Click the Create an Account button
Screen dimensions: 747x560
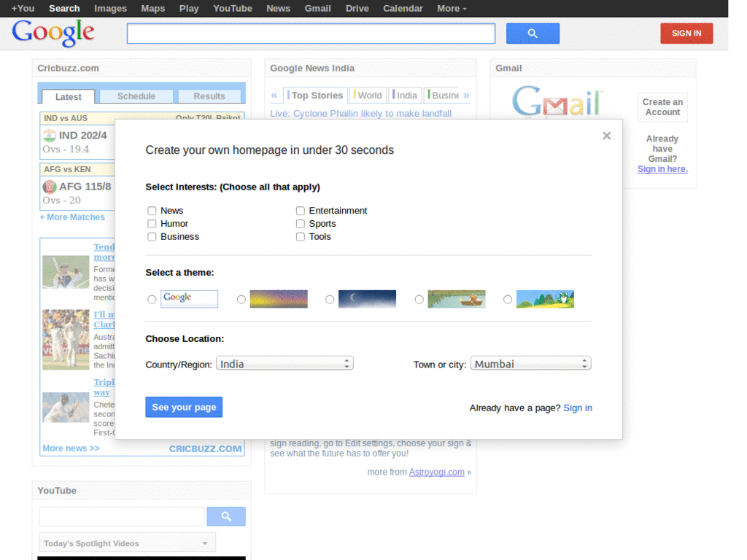click(x=662, y=107)
